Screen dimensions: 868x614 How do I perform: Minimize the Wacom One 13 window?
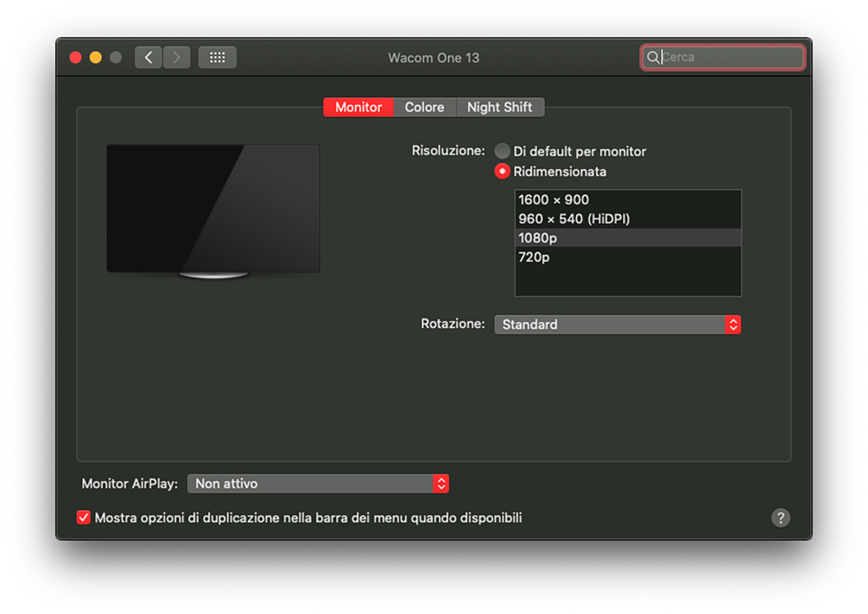click(95, 57)
